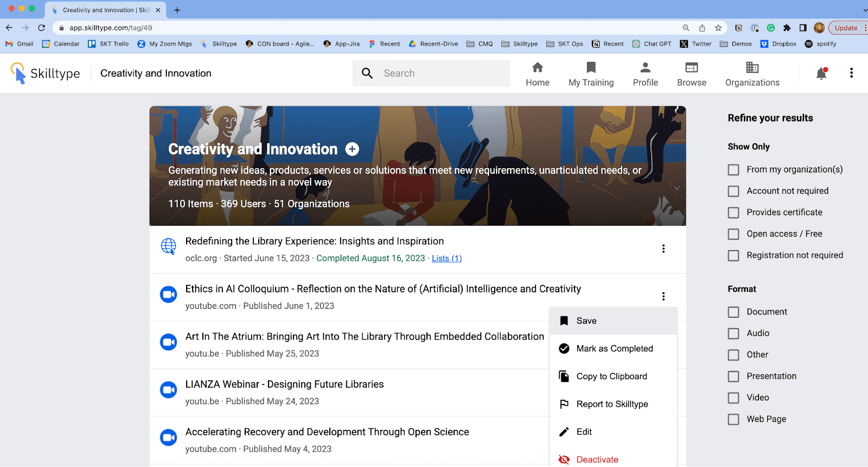
Task: Click the browser zoom magnifier icon
Action: coord(686,28)
